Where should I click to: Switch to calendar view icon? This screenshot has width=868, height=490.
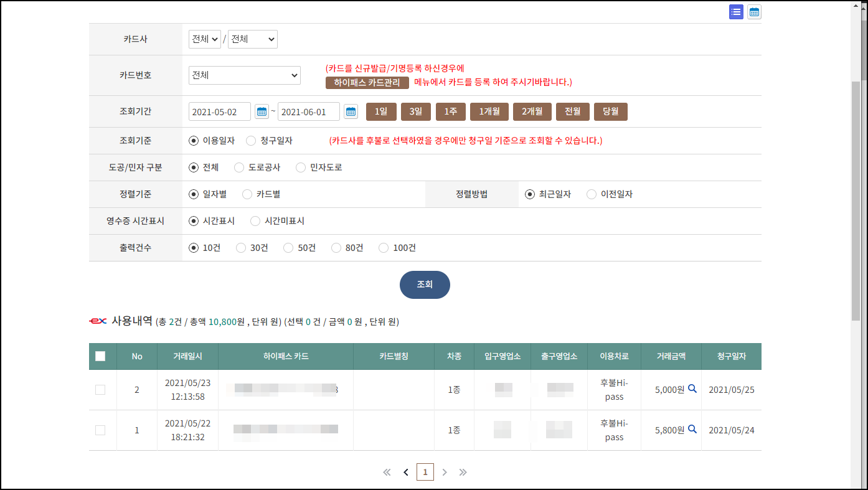pyautogui.click(x=754, y=12)
